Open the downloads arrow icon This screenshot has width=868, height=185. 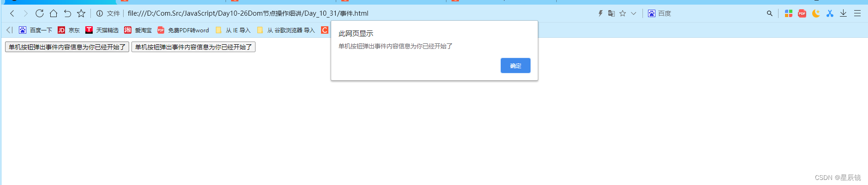pos(843,13)
